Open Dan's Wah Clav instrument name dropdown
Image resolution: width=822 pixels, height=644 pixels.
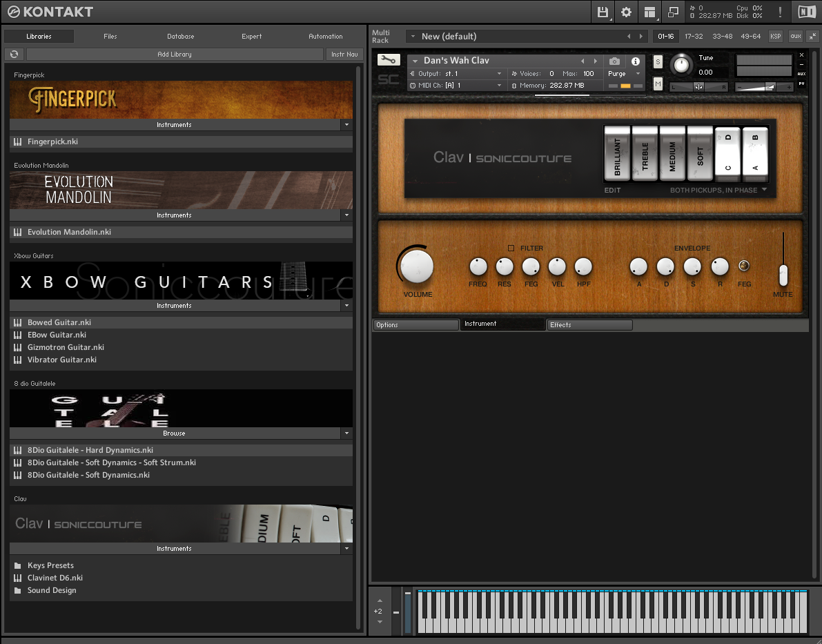tap(415, 61)
